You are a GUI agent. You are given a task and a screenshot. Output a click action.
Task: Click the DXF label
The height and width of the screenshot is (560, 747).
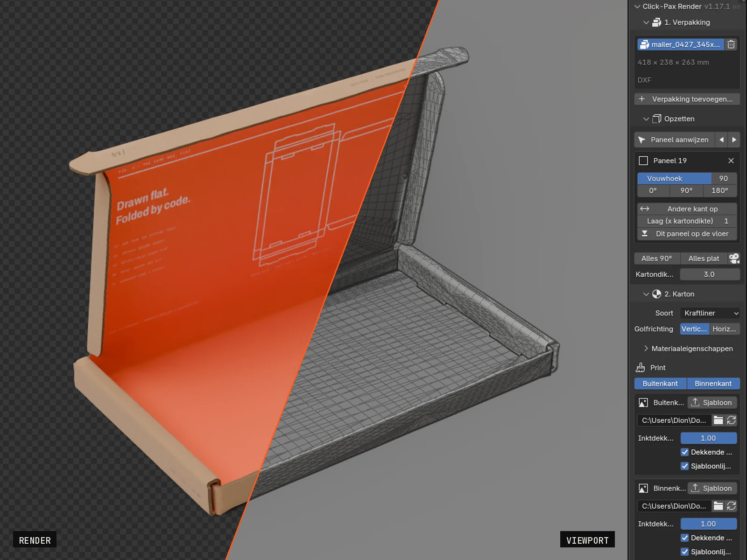[644, 80]
